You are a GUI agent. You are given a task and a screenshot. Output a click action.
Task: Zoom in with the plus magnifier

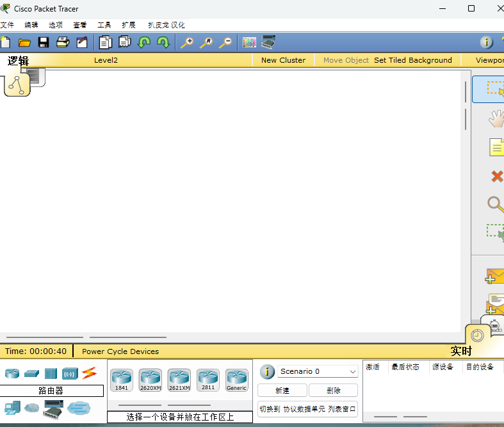[187, 42]
